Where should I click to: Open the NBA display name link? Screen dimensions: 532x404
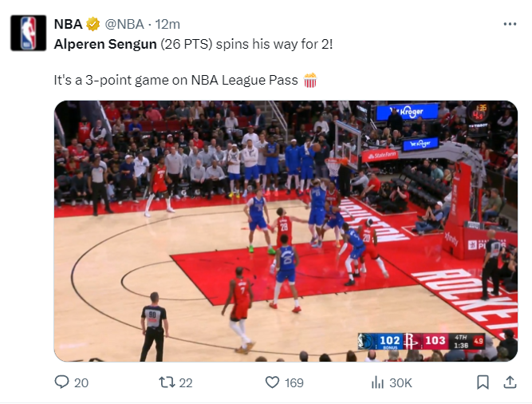click(x=69, y=25)
